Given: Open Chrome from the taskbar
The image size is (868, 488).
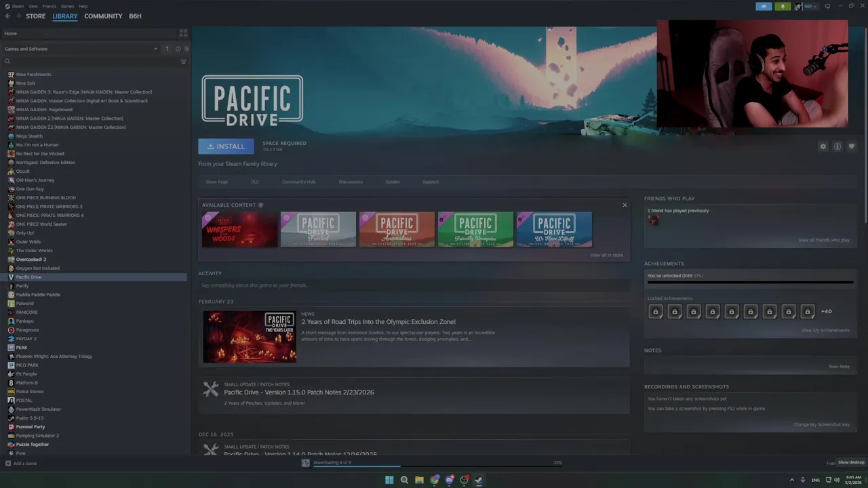Looking at the screenshot, I should pyautogui.click(x=435, y=480).
